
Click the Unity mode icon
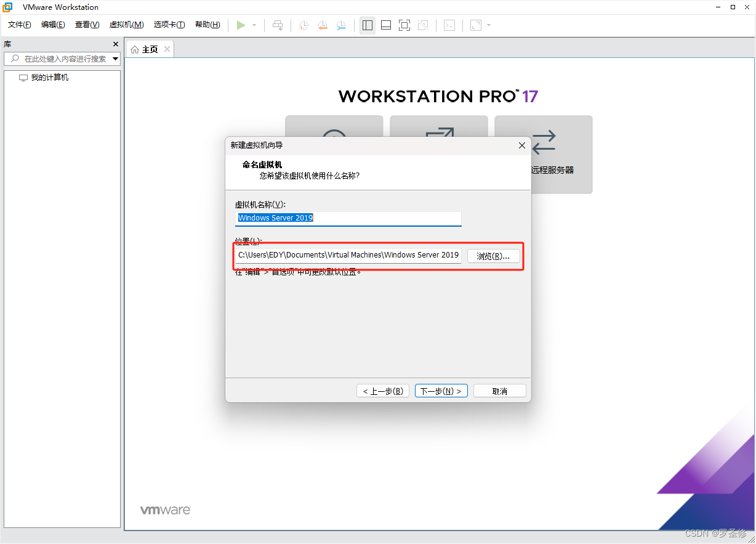click(423, 25)
